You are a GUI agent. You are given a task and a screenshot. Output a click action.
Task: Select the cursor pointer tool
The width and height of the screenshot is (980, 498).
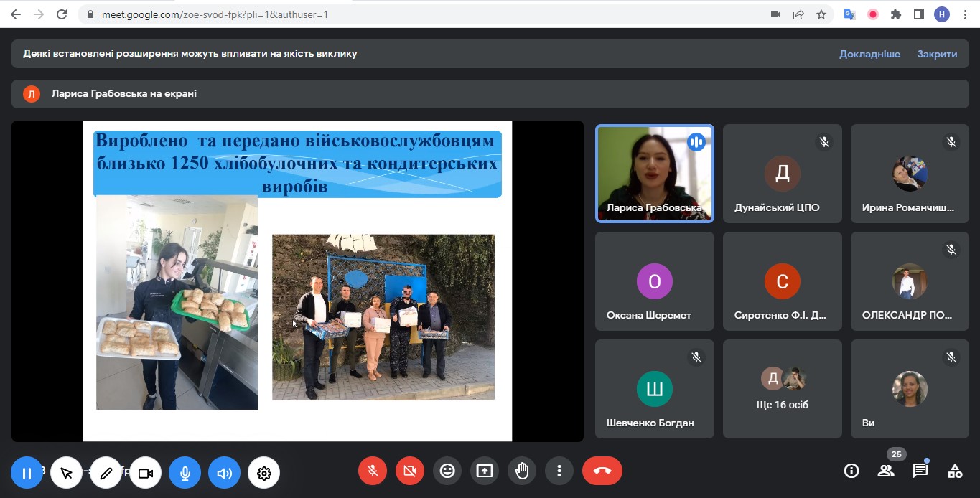pos(67,473)
